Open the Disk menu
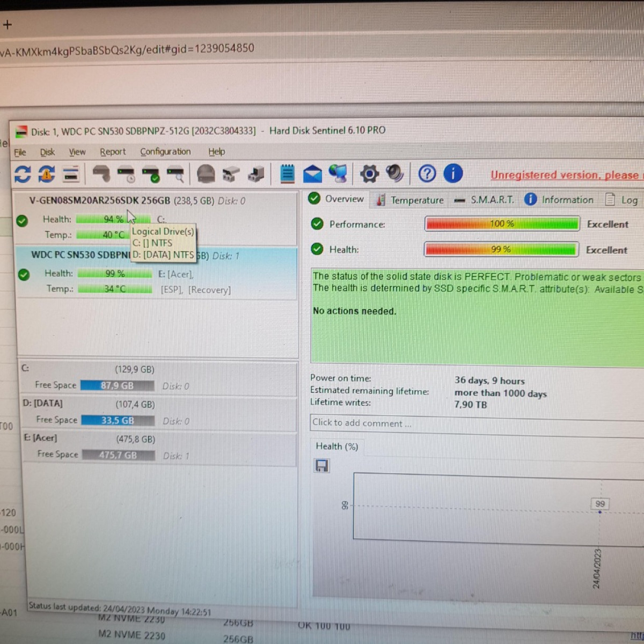644x644 pixels. [47, 152]
